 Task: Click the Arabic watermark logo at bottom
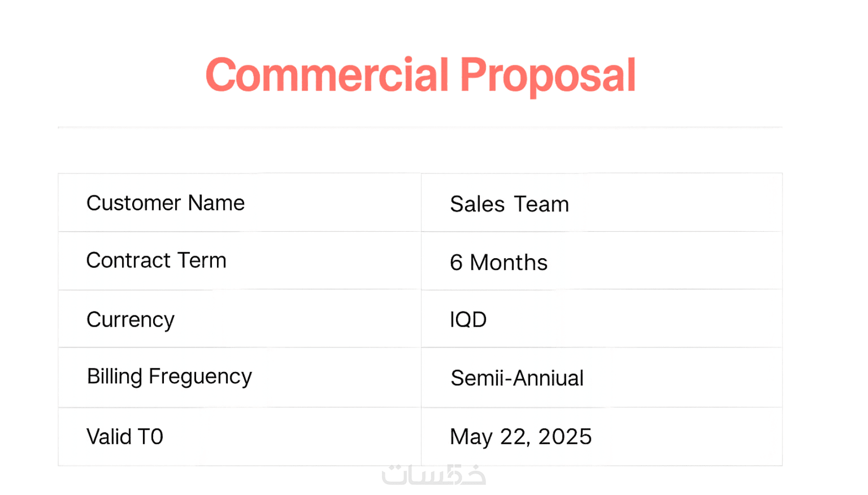tap(433, 475)
